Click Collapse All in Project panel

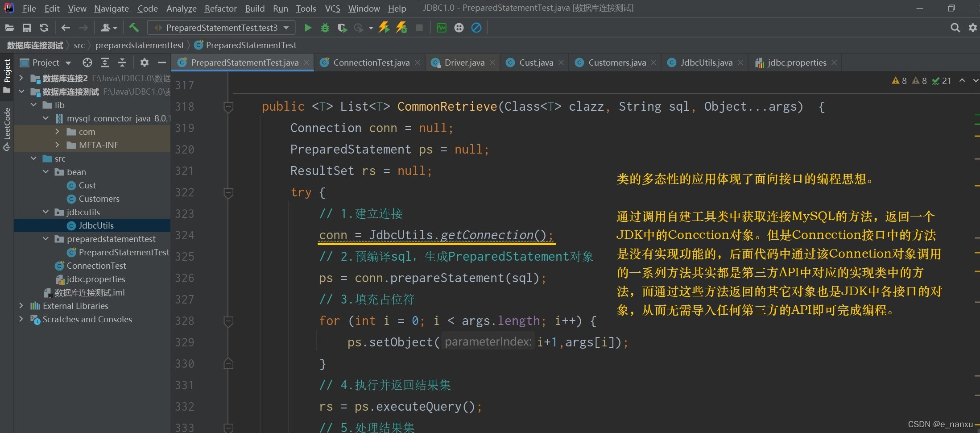[122, 62]
